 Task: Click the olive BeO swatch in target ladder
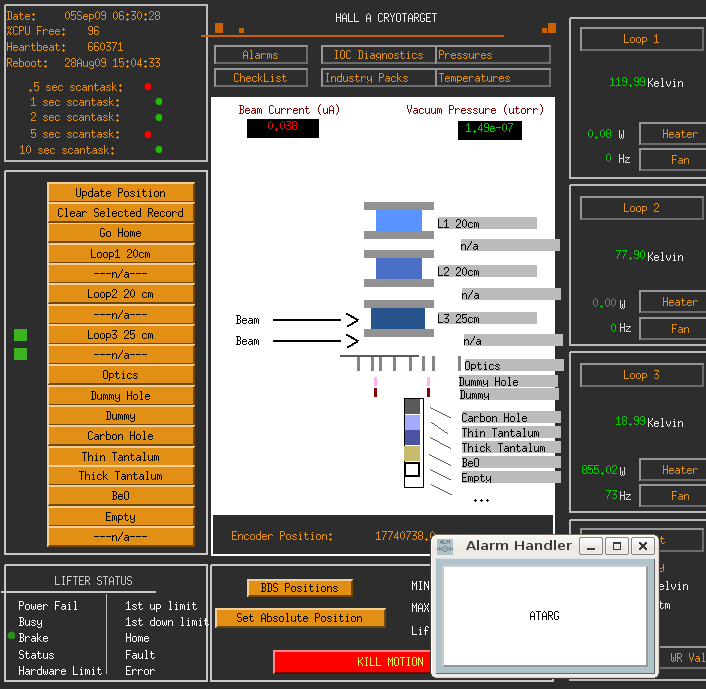(x=412, y=453)
